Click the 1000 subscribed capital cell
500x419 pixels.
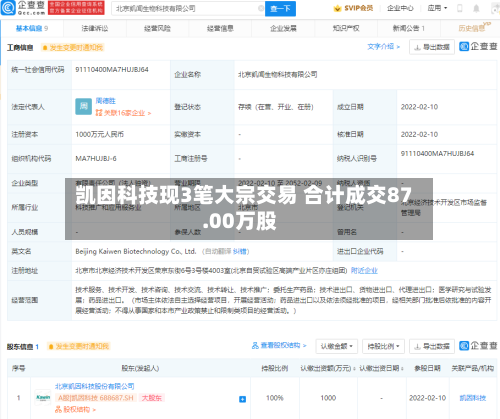[328, 398]
